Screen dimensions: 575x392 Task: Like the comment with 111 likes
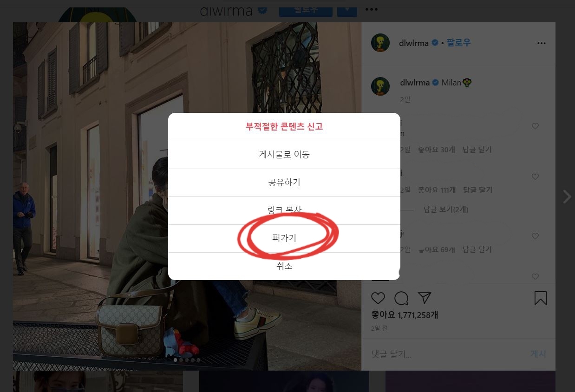point(535,176)
